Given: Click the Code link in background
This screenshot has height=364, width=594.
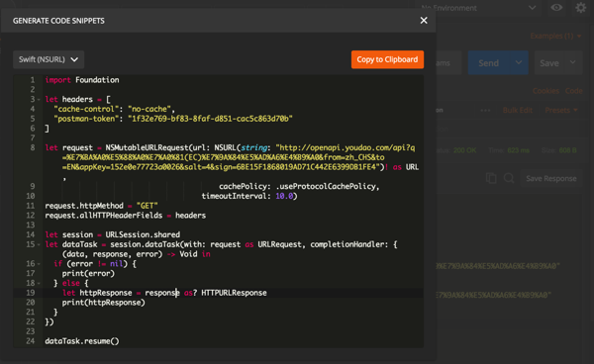Looking at the screenshot, I should pyautogui.click(x=573, y=91).
